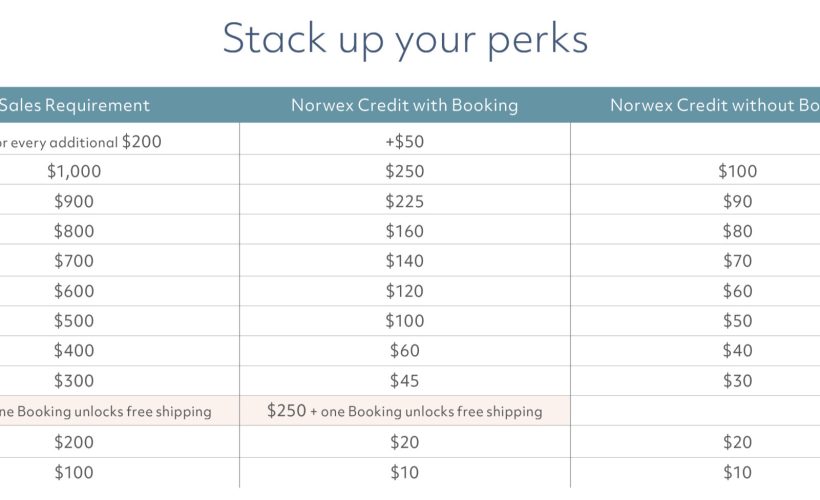Click the 'Stack up your perks' heading
The image size is (820, 500).
pos(405,39)
